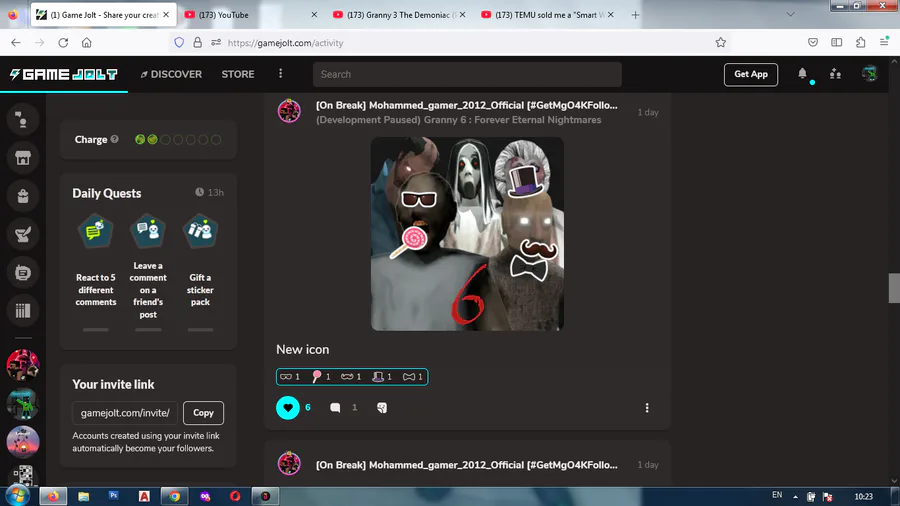Open the notifications bell
Image resolution: width=900 pixels, height=506 pixels.
[802, 73]
